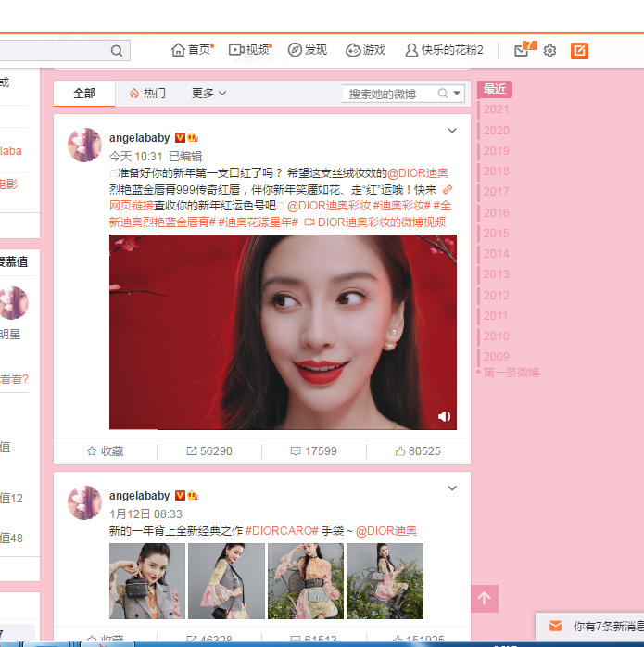Switch to the 热门 tab
This screenshot has width=644, height=647.
coord(147,94)
